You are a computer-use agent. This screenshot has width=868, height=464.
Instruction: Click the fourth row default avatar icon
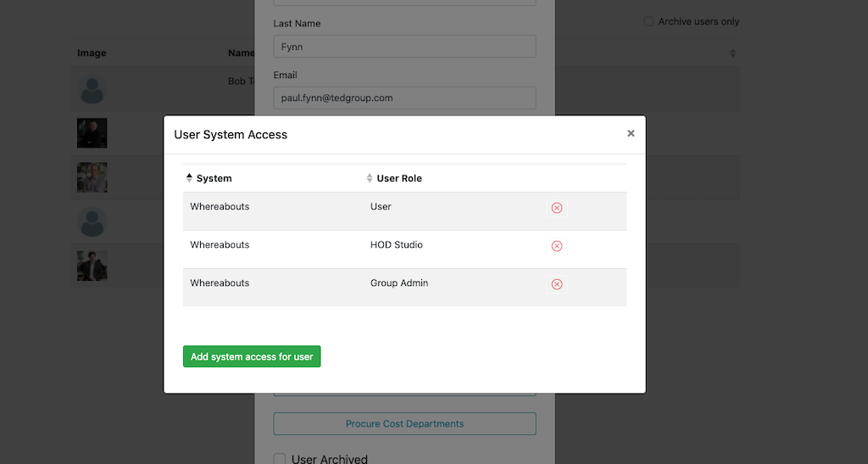pos(92,222)
